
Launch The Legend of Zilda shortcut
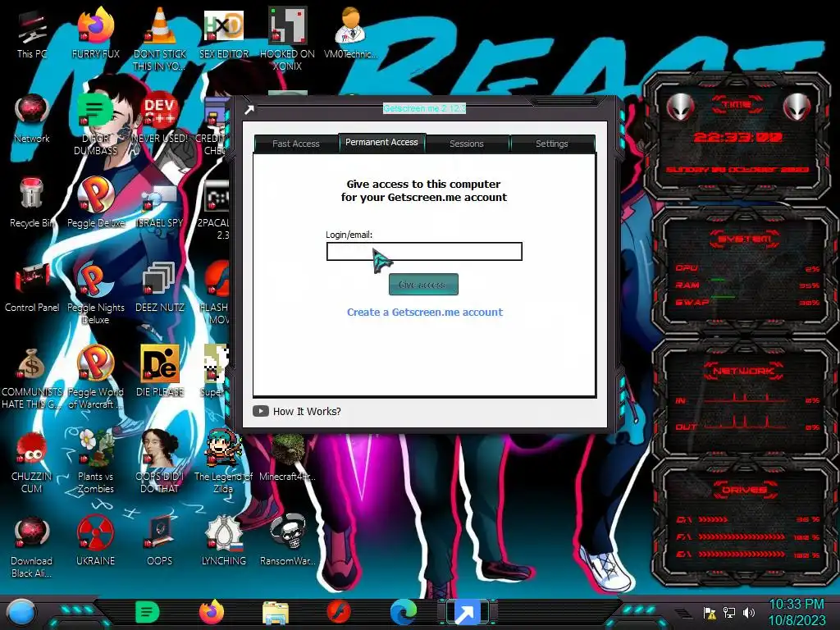tap(223, 461)
